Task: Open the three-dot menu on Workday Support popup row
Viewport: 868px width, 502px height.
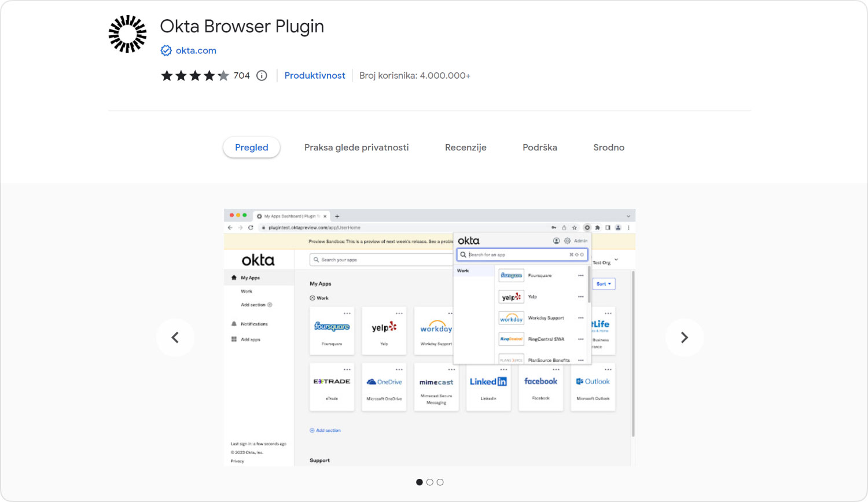Action: (x=581, y=318)
